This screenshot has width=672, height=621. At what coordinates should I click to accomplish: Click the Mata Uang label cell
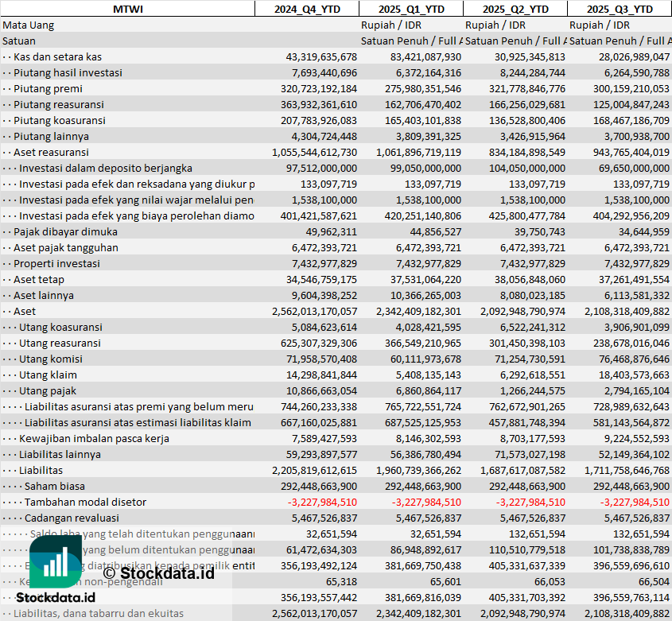point(29,25)
